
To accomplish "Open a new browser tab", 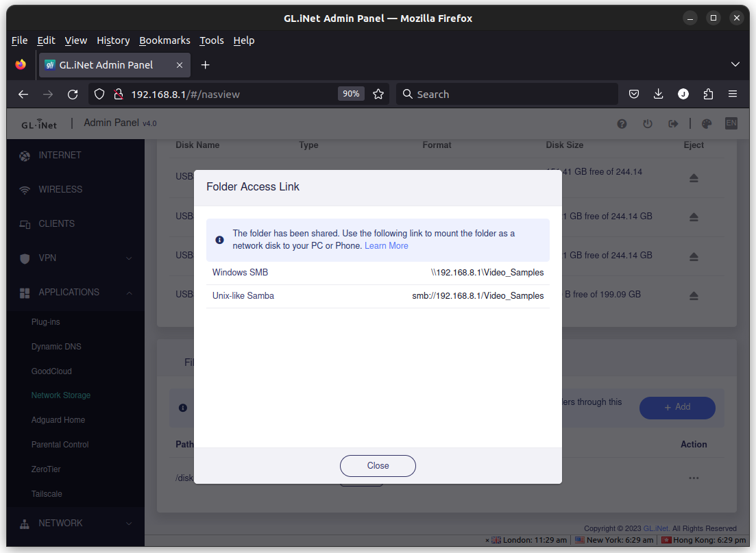I will click(206, 65).
